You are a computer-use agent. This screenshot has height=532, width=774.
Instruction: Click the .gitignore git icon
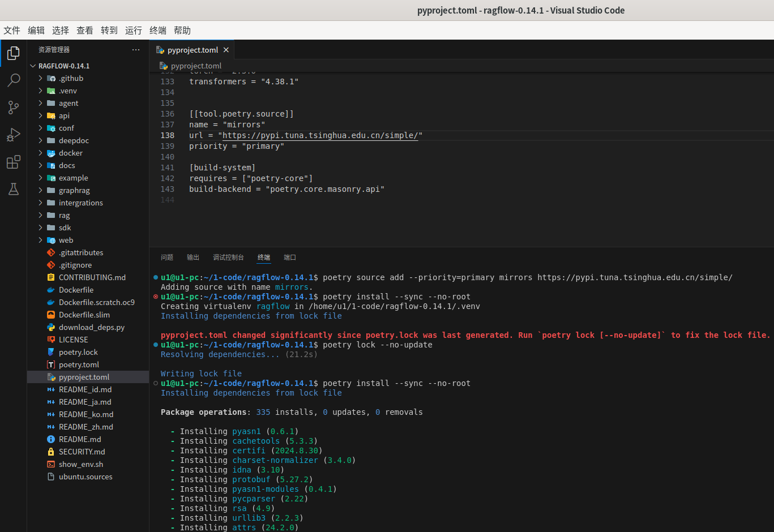tap(51, 265)
